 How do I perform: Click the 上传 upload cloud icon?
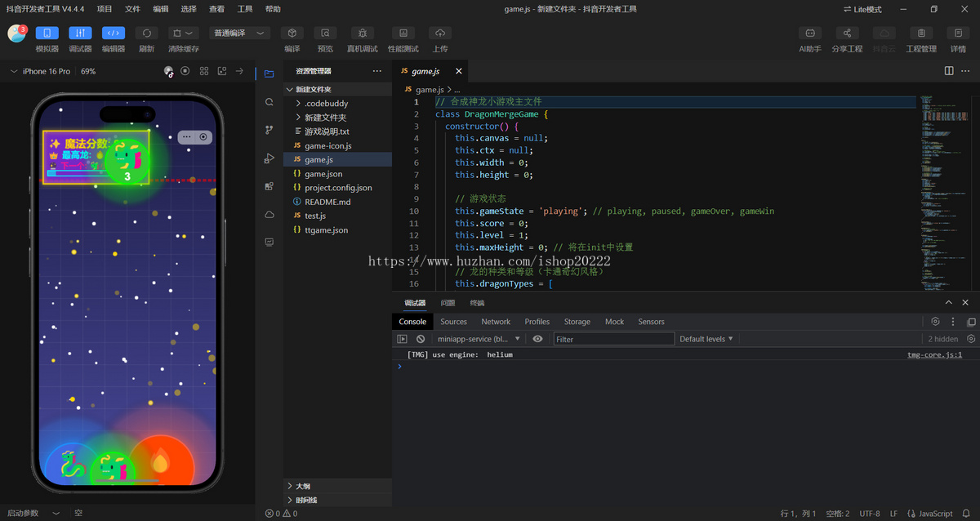coord(440,33)
